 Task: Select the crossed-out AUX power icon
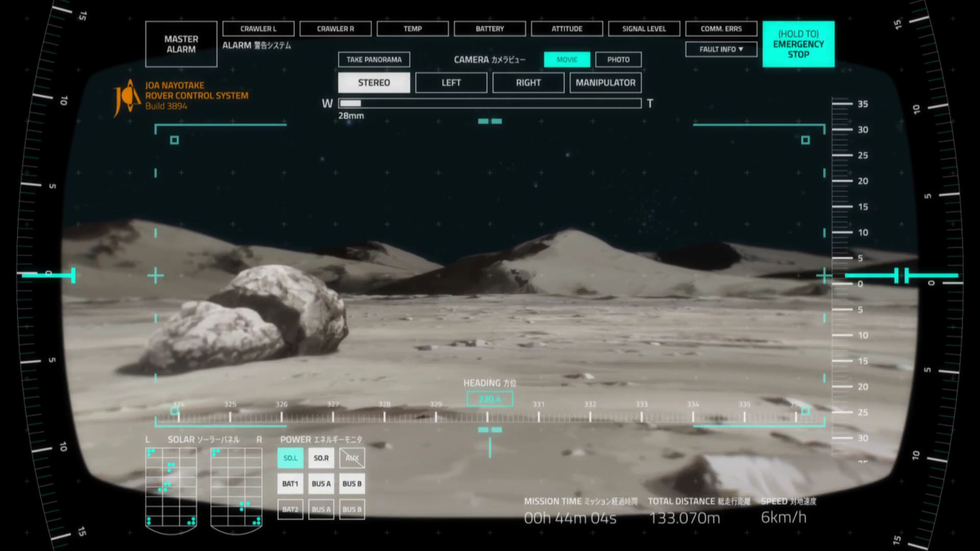pyautogui.click(x=352, y=458)
